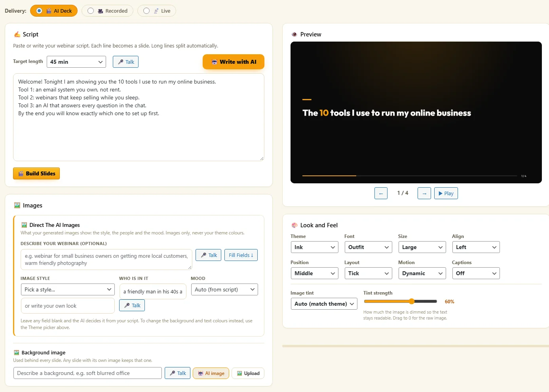Open the Mood Auto (from script) dropdown
549x392 pixels.
[224, 289]
